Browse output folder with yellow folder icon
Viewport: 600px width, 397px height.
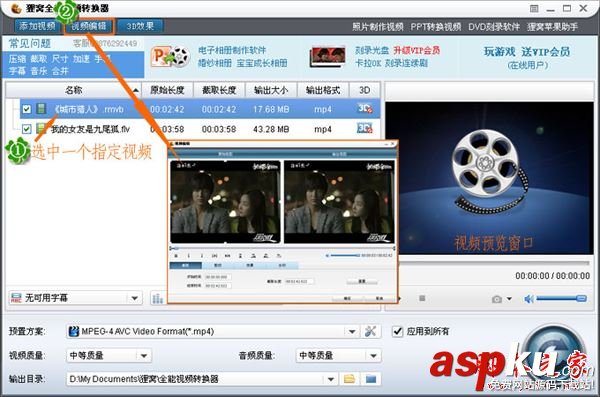pyautogui.click(x=349, y=379)
